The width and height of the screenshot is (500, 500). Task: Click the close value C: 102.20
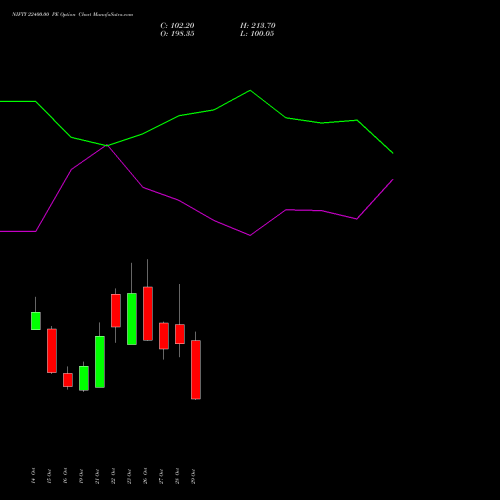177,26
